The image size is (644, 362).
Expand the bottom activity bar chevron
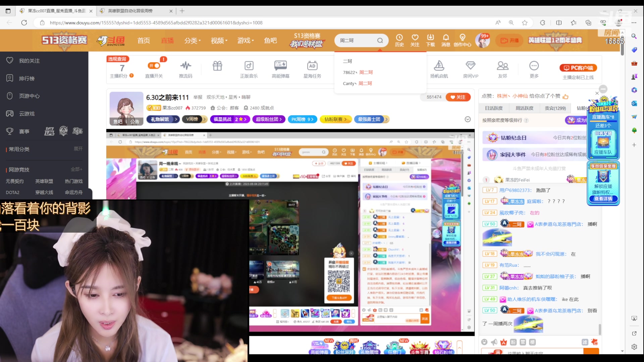[459, 348]
